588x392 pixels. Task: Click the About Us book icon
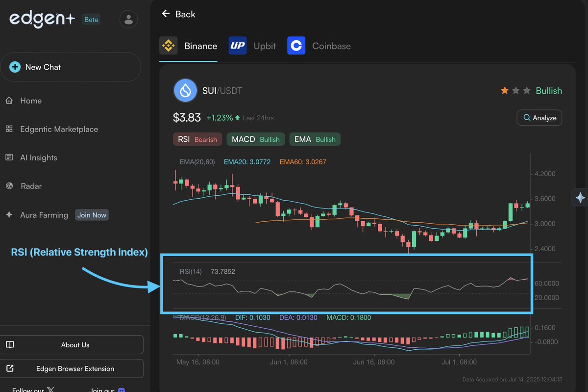pyautogui.click(x=10, y=345)
